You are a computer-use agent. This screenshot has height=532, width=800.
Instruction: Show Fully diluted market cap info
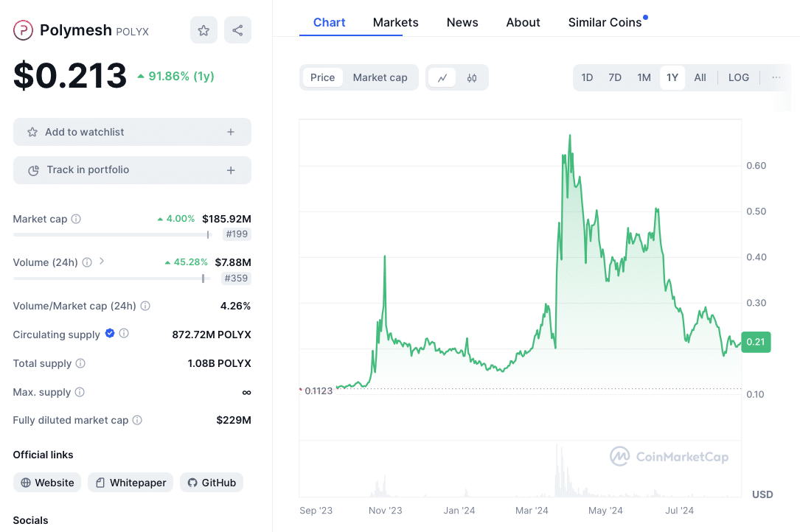click(x=137, y=420)
